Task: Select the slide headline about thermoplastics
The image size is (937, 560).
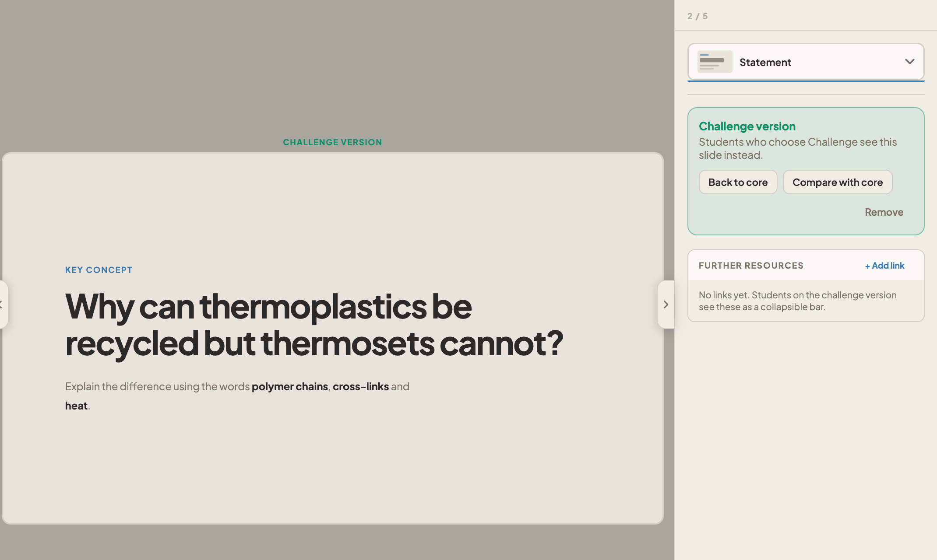Action: 314,325
